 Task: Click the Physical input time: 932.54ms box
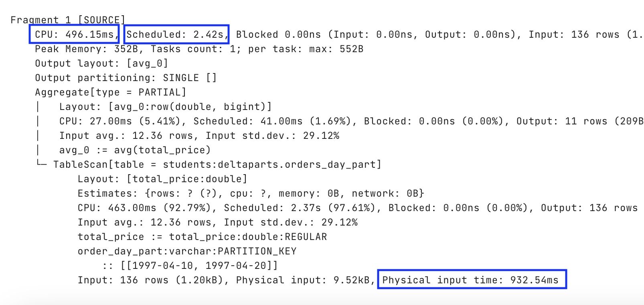pyautogui.click(x=472, y=280)
